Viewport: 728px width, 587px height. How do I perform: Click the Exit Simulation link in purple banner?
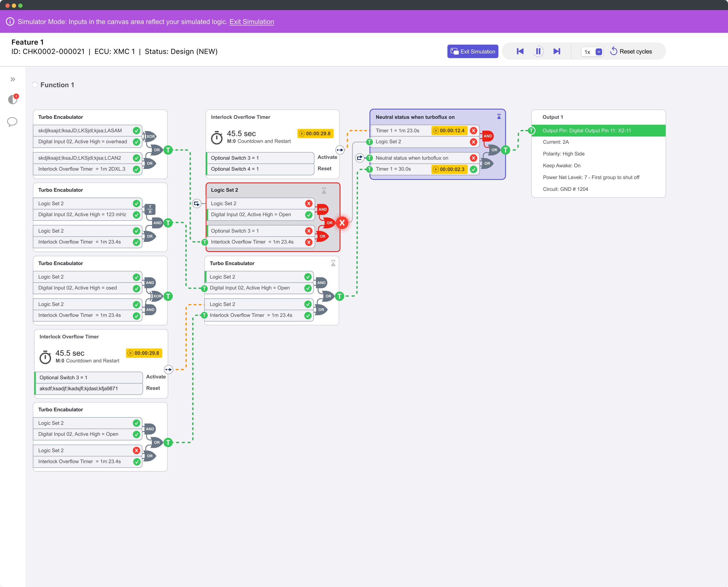click(x=252, y=22)
